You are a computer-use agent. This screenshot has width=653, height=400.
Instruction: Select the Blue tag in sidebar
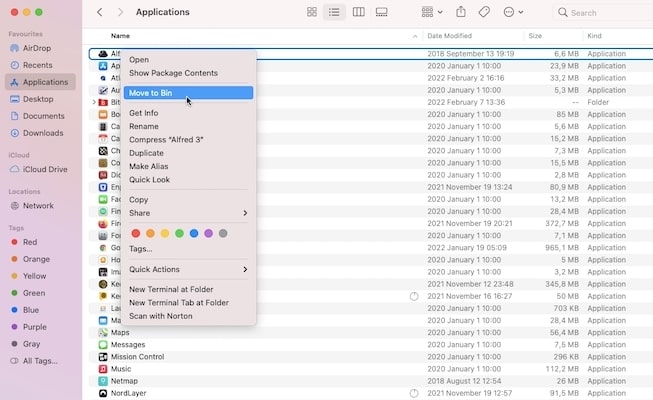point(41,310)
